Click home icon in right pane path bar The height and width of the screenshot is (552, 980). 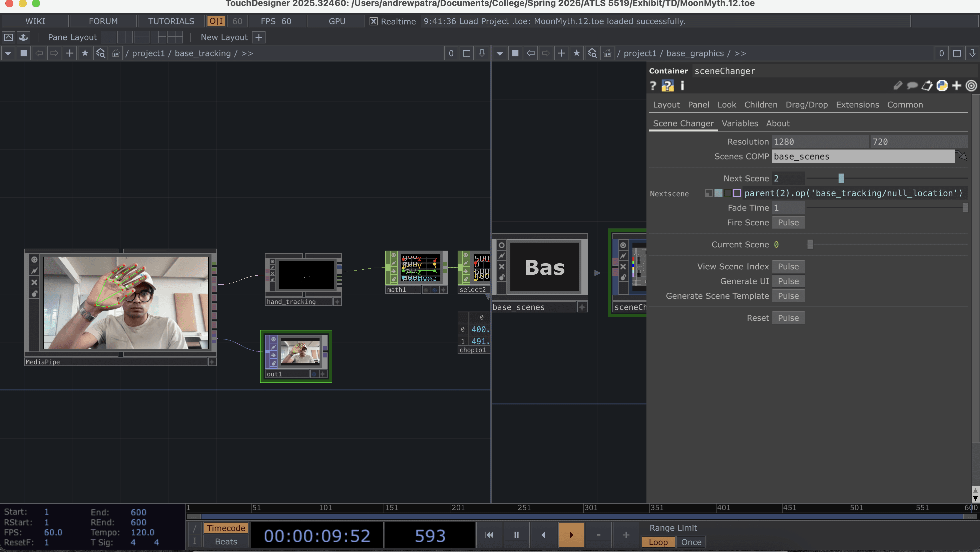[x=607, y=53]
